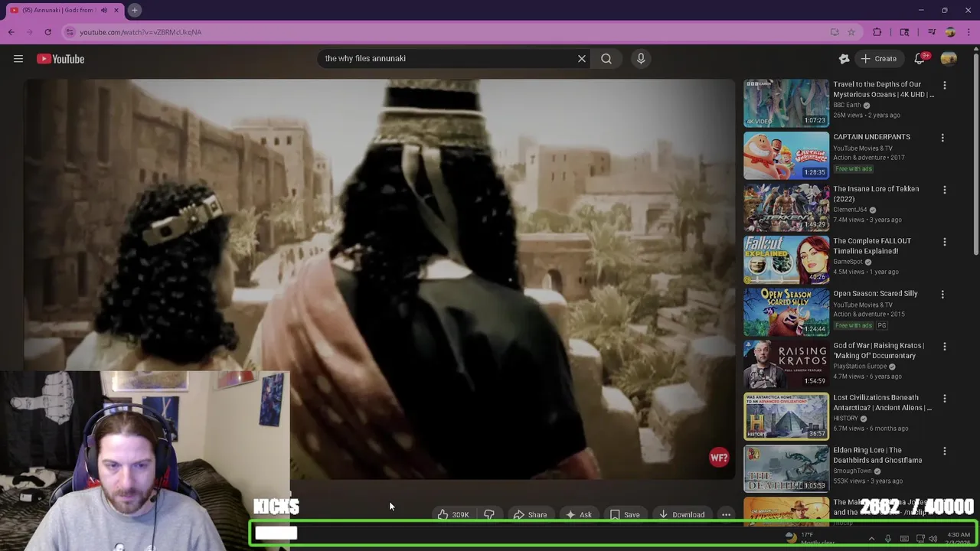The image size is (980, 551).
Task: Go back with browser back arrow
Action: click(x=11, y=32)
